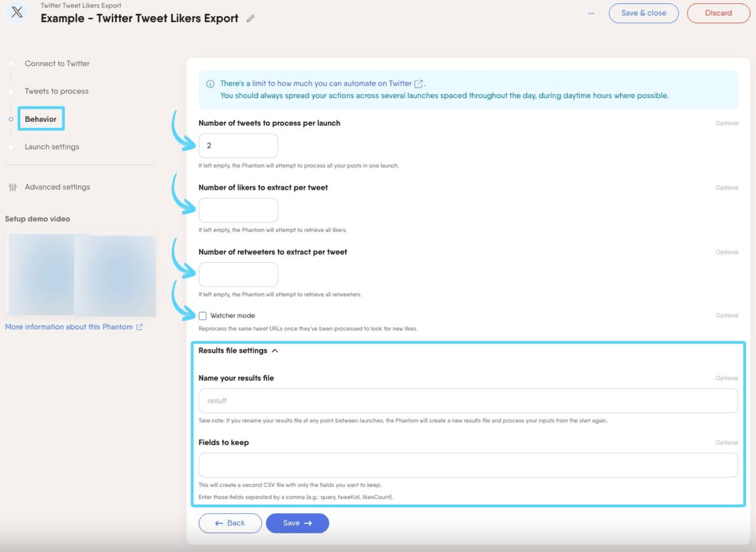Click the Discard button
756x552 pixels.
(718, 13)
